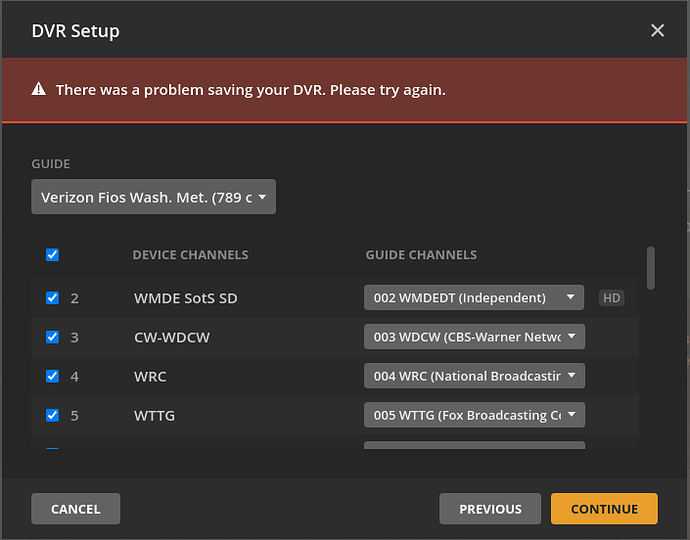Expand the 005 WTTG guide channel dropdown

click(474, 415)
